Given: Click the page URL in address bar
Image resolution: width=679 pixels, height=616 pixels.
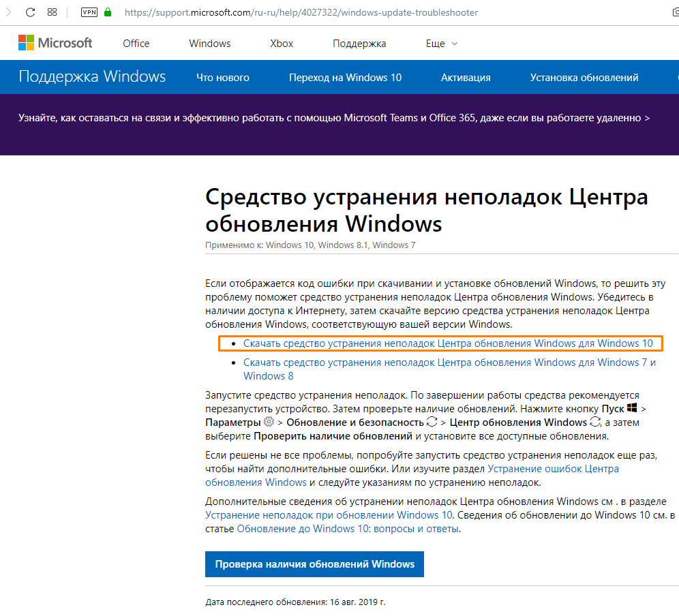Looking at the screenshot, I should point(301,12).
